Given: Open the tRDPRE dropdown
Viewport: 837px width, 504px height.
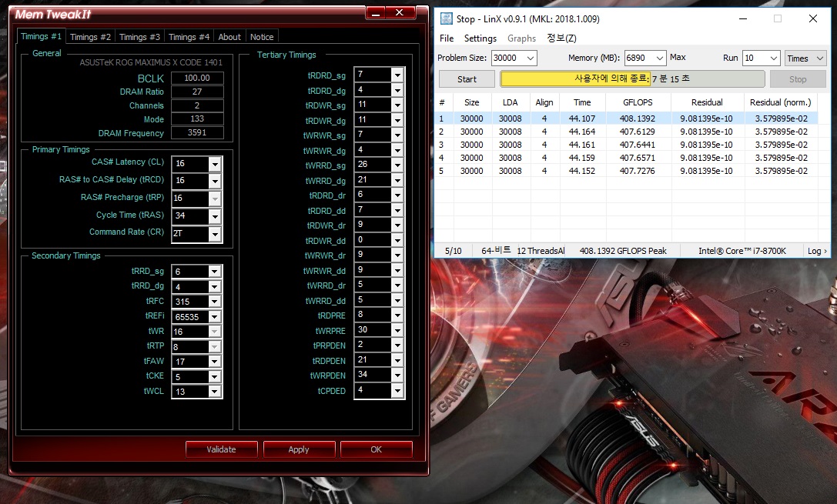Looking at the screenshot, I should (397, 315).
